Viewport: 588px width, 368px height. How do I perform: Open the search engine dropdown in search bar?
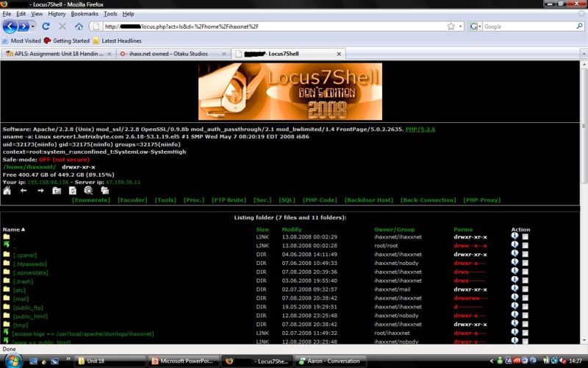(476, 26)
